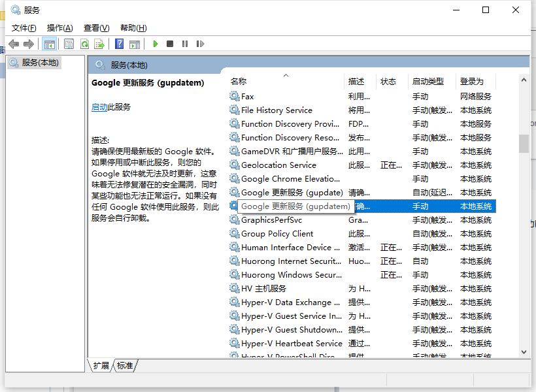Open the properties toolbar icon
The height and width of the screenshot is (392, 536).
69,44
